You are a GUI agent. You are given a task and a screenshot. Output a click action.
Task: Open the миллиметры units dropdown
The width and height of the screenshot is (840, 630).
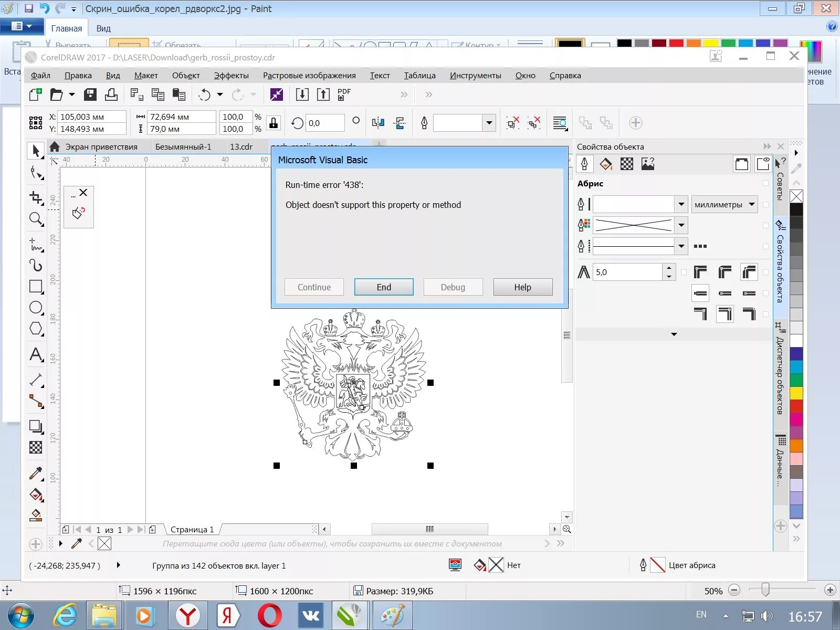click(724, 204)
